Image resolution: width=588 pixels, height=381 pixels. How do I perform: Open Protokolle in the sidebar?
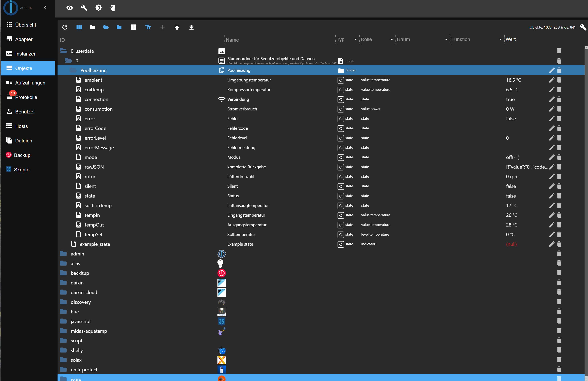click(26, 97)
